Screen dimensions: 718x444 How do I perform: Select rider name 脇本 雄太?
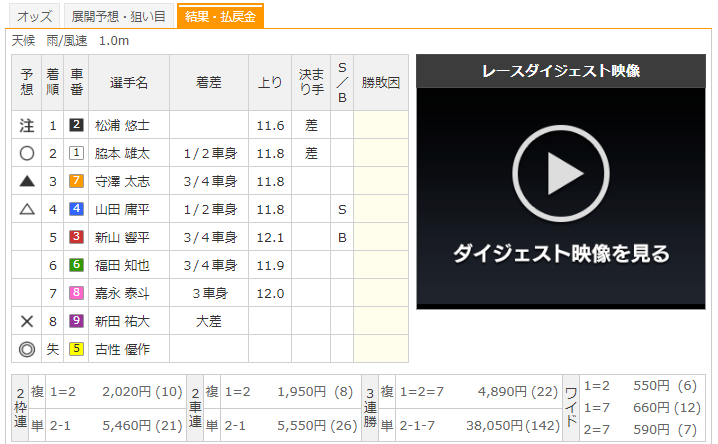pyautogui.click(x=122, y=153)
